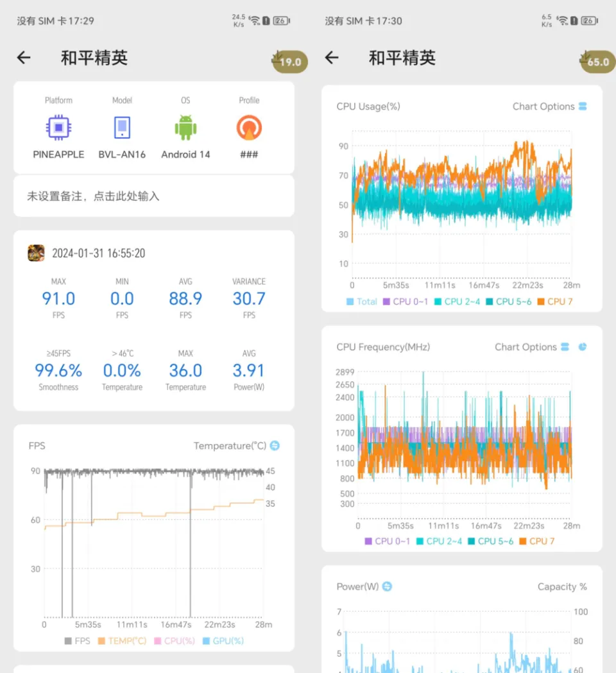Screen dimensions: 616x673
Task: Click the PINEAPPLE platform chip icon
Action: [x=58, y=128]
